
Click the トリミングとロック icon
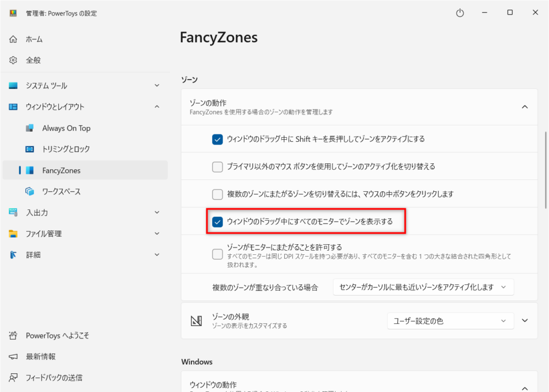[x=31, y=149]
